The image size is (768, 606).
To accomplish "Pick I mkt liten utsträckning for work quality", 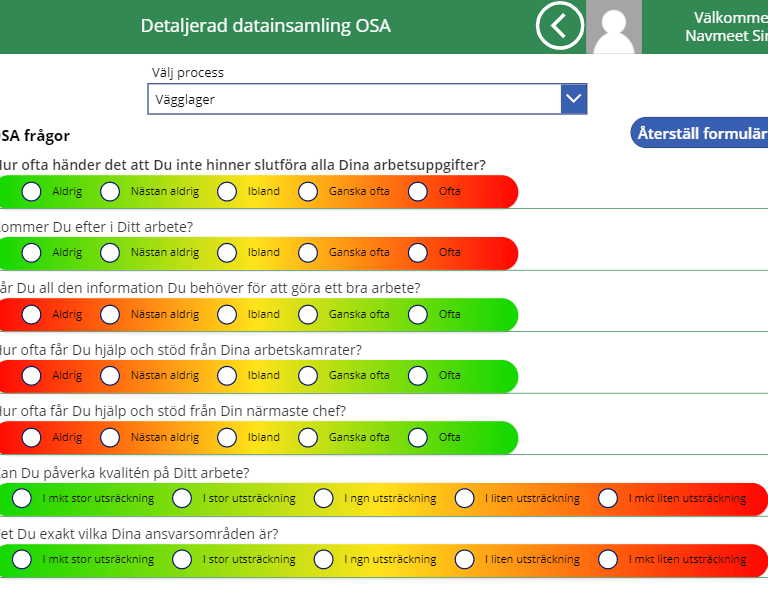I will [608, 498].
